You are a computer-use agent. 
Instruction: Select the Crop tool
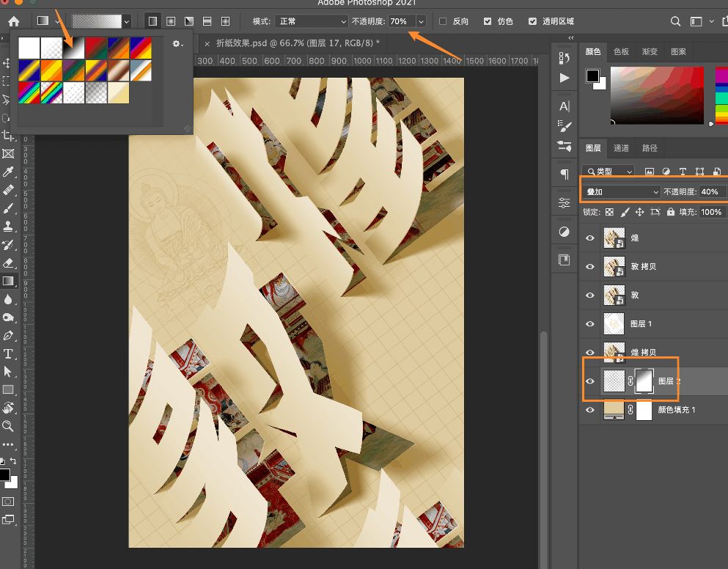pos(8,136)
